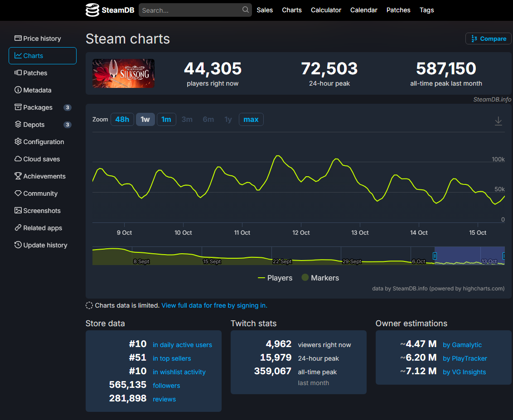Open the Charts top menu
Screen dimensions: 513x420
tap(292, 10)
